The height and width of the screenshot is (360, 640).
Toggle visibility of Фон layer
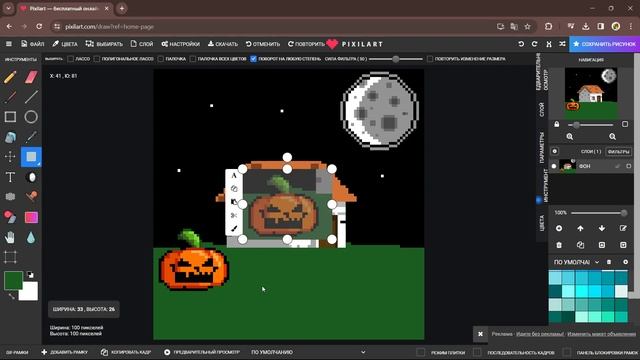(554, 166)
